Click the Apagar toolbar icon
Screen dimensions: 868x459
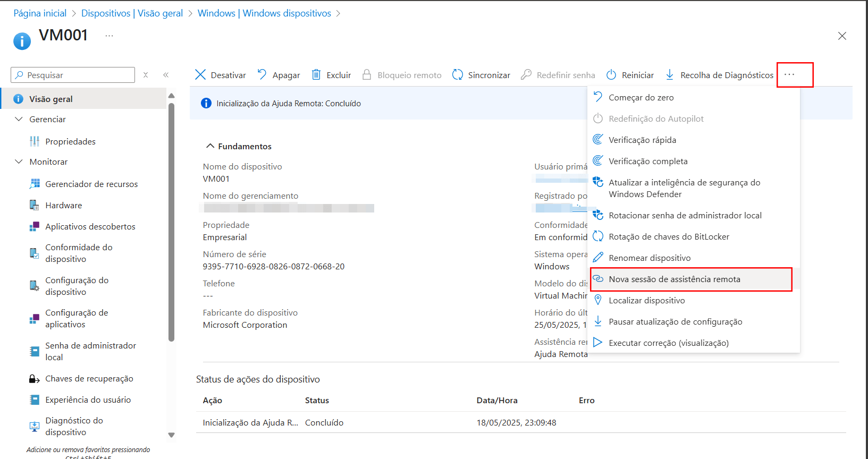(262, 75)
